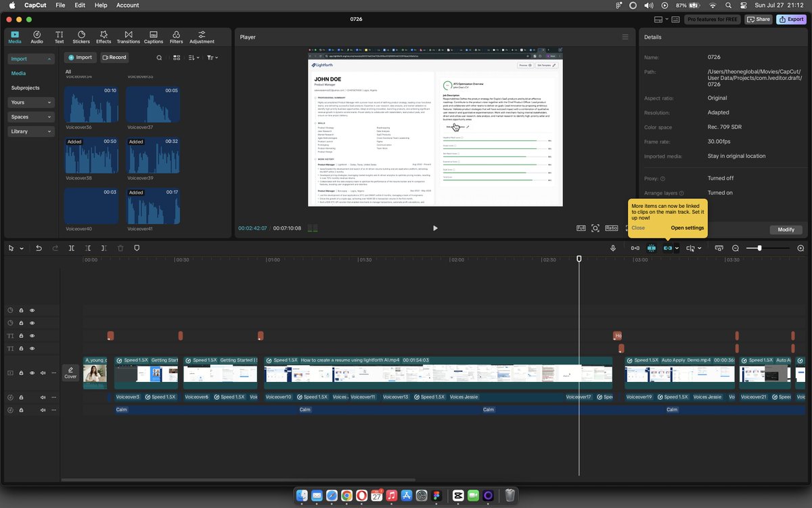Hide the topmost timeline track with its eye
The width and height of the screenshot is (812, 508).
[32, 310]
